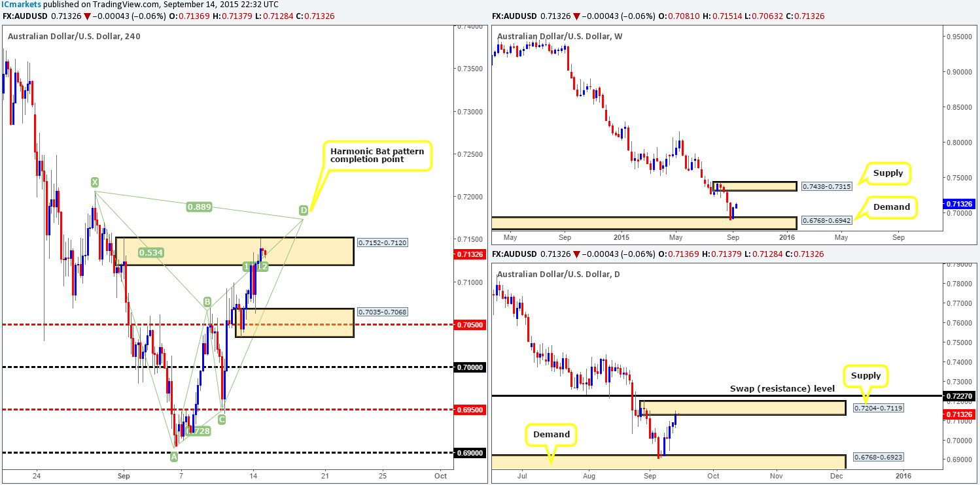
Task: Select the harmonic pattern point A label
Action: click(174, 457)
